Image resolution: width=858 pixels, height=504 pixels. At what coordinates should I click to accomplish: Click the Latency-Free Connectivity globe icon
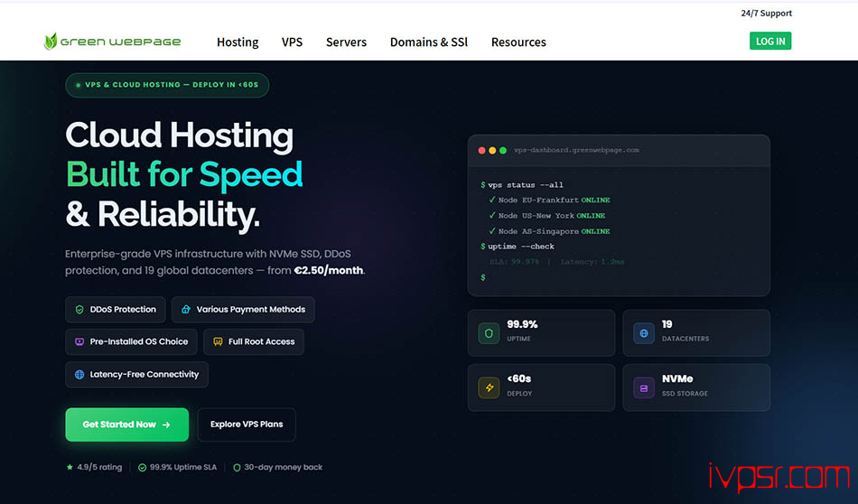[x=79, y=375]
